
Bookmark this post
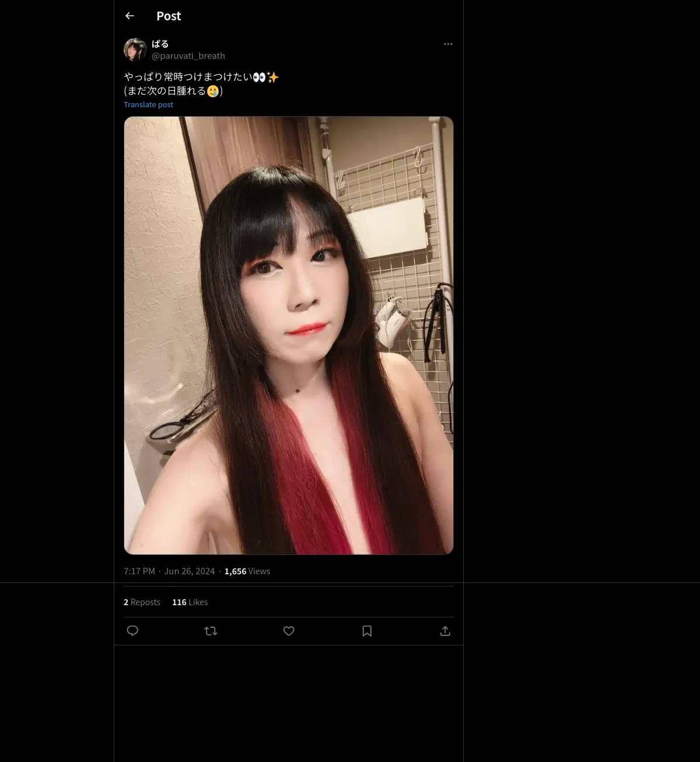click(367, 631)
